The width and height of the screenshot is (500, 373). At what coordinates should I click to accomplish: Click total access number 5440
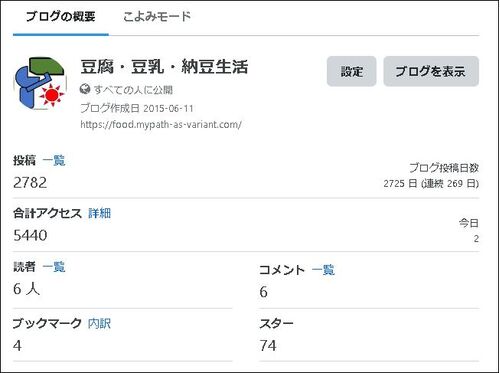30,236
